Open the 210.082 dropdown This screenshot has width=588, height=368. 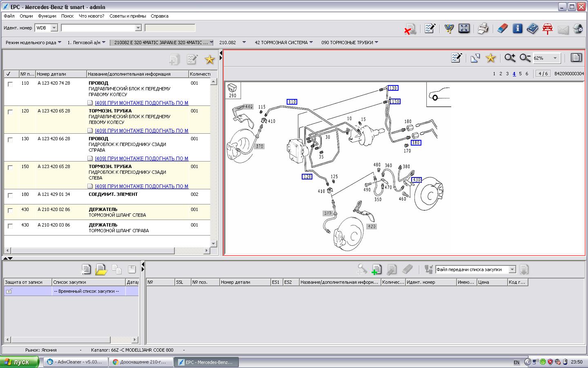(244, 42)
